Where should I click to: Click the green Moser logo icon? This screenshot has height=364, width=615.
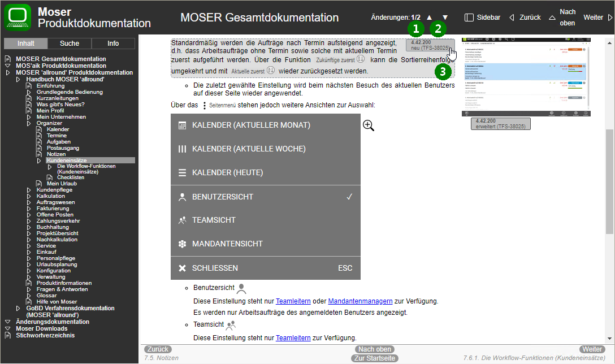click(x=18, y=18)
